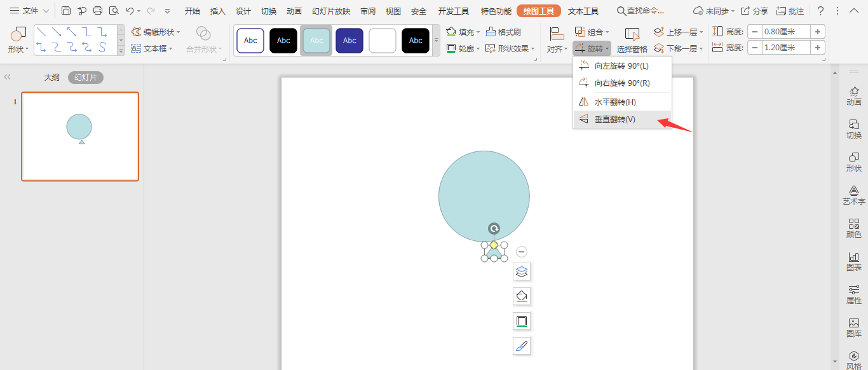The image size is (868, 370).
Task: Click the 批注 comment icon
Action: 792,10
